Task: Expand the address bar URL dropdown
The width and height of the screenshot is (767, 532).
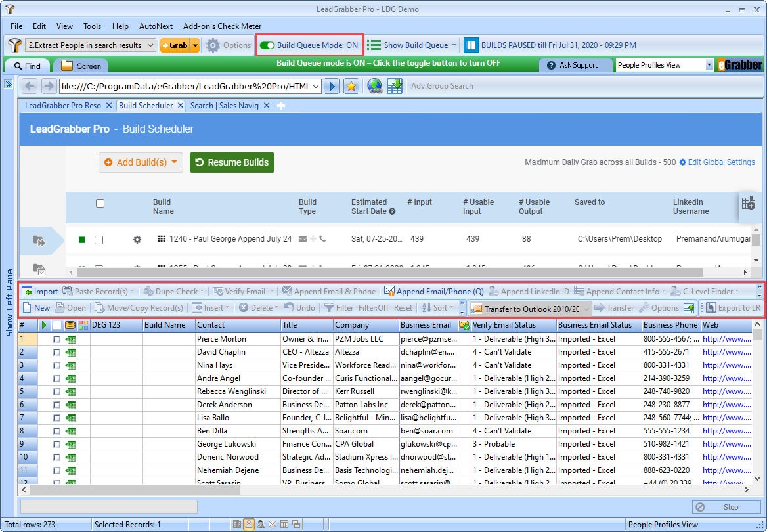Action: [x=316, y=86]
